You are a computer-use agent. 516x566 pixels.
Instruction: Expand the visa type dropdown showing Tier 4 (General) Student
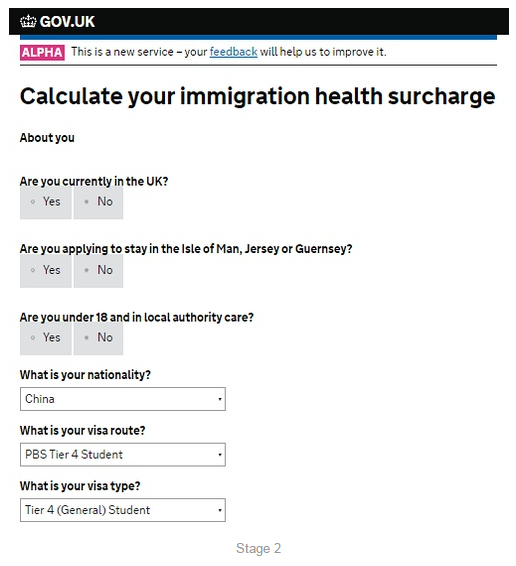tap(123, 510)
